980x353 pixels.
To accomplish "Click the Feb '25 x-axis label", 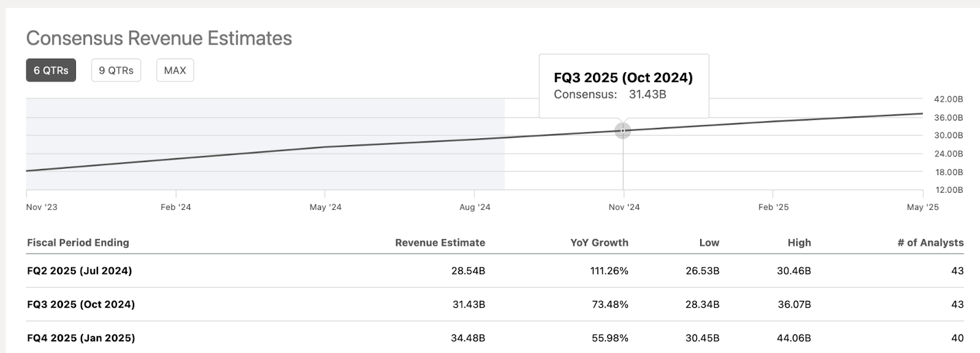I will point(774,207).
